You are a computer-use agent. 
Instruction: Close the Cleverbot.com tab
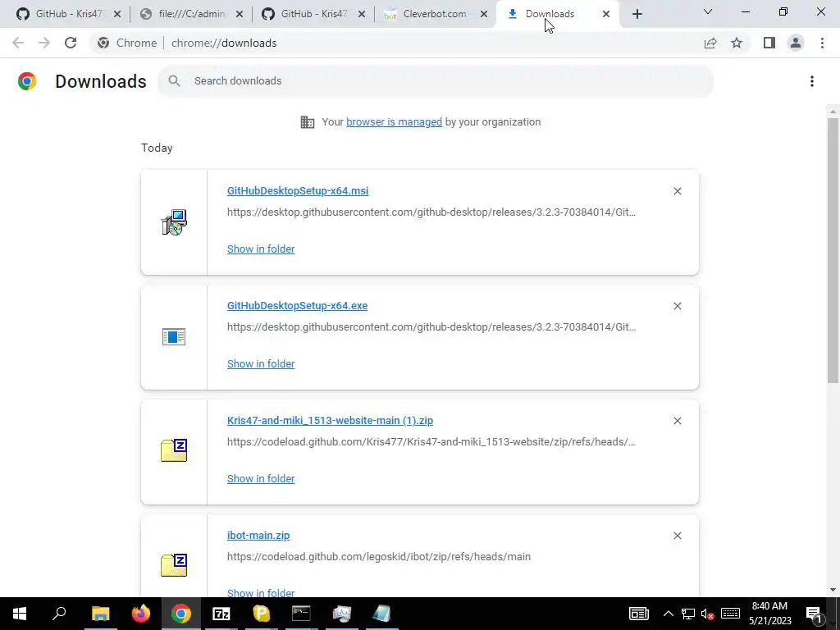point(484,14)
